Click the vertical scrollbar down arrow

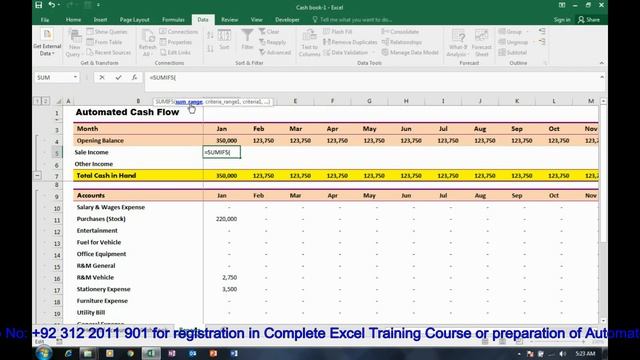click(603, 321)
